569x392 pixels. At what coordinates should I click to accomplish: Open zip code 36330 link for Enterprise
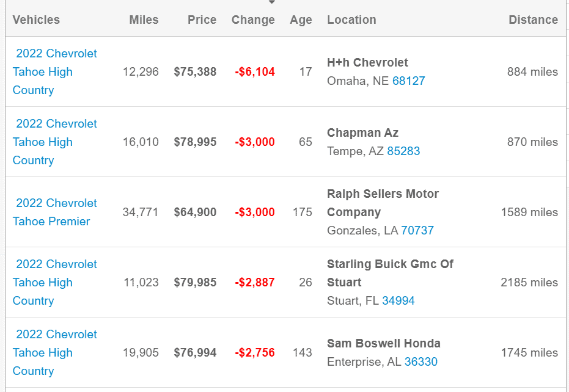(421, 362)
